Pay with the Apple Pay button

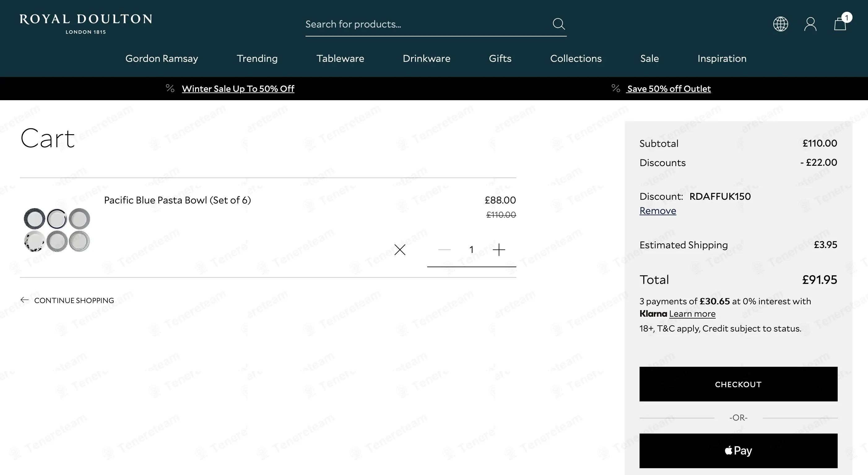click(738, 451)
